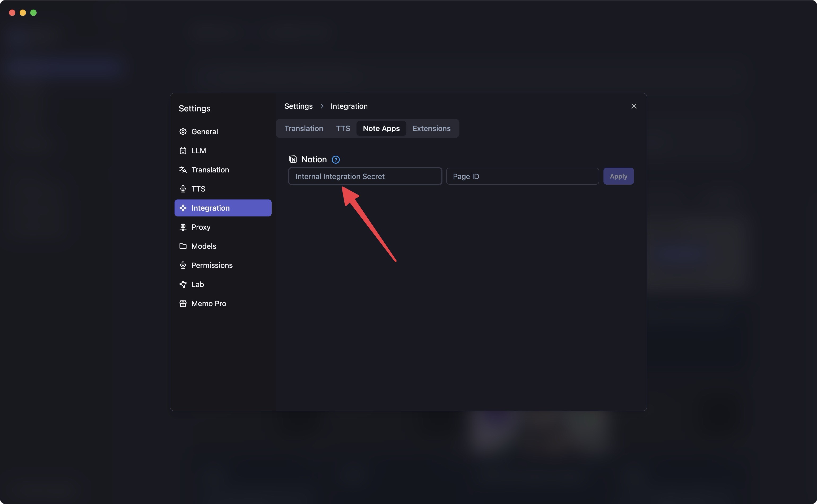817x504 pixels.
Task: Select the Integration sidebar item
Action: pyautogui.click(x=223, y=208)
